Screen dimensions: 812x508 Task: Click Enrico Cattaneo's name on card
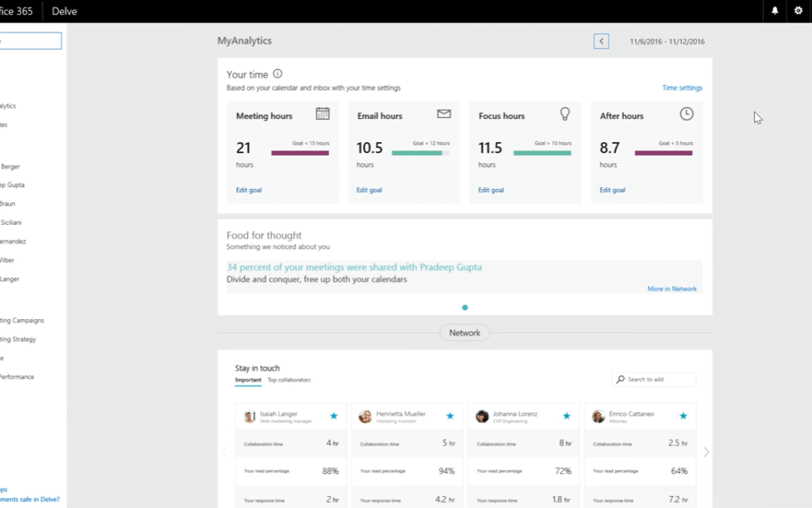[x=632, y=414]
